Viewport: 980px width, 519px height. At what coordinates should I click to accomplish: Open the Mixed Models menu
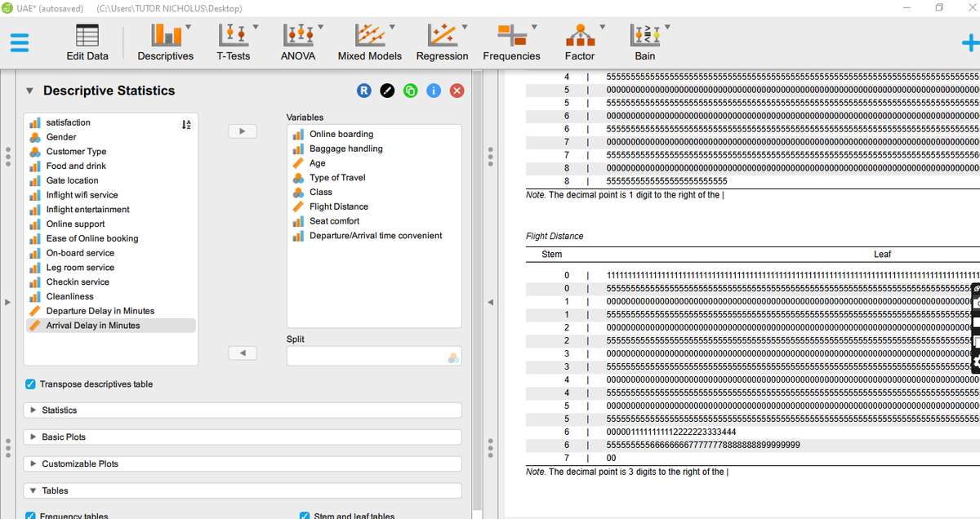[370, 42]
